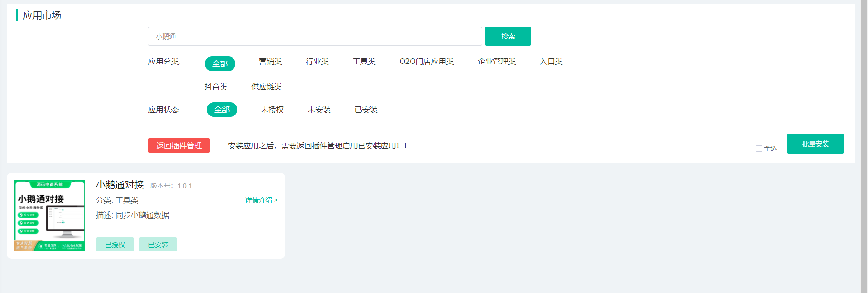This screenshot has height=293, width=868.
Task: Tick the 全选 checkbox
Action: click(x=759, y=148)
